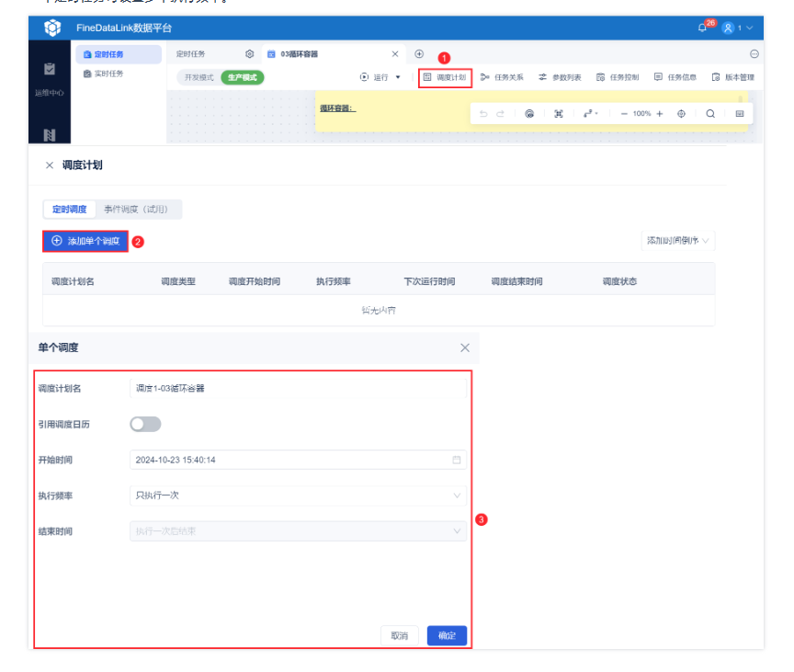Click 添加单个调度 button
Viewport: 794px width, 672px height.
coord(85,241)
